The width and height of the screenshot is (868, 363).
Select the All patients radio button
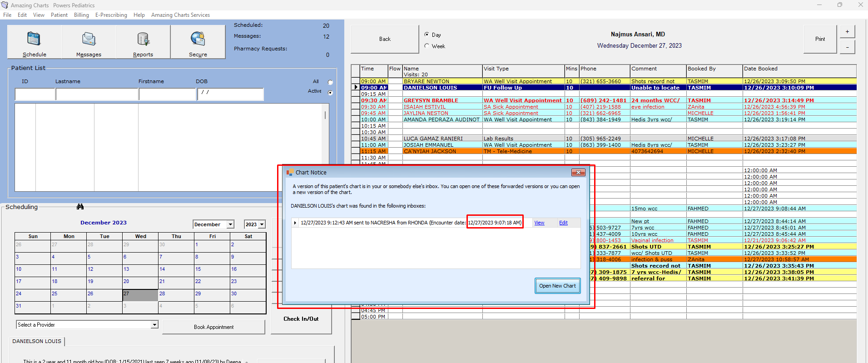click(330, 82)
